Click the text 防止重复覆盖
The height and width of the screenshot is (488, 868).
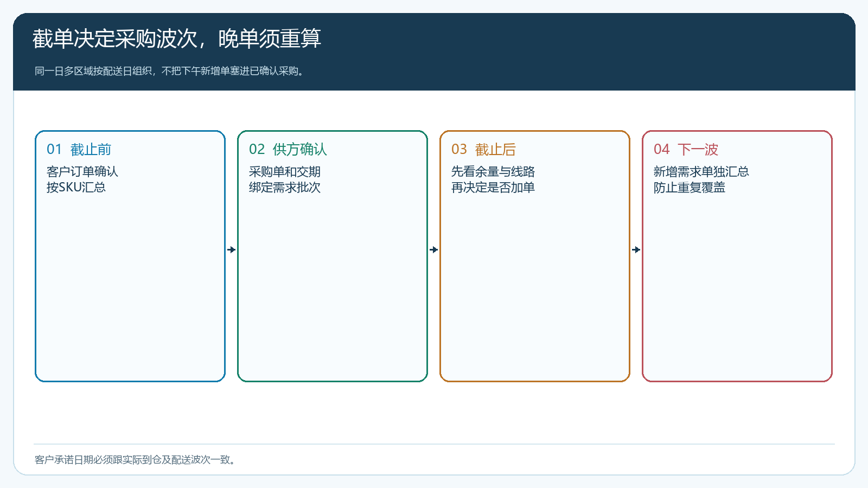click(690, 187)
